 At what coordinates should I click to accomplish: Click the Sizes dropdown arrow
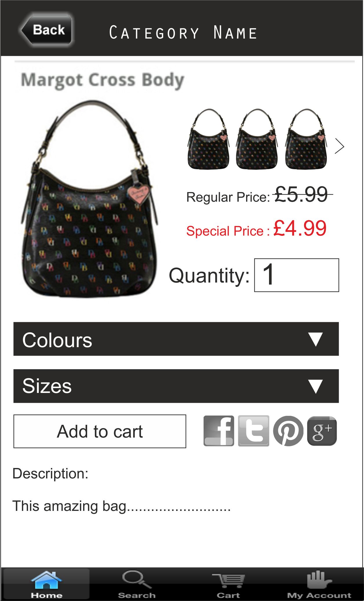click(x=315, y=386)
